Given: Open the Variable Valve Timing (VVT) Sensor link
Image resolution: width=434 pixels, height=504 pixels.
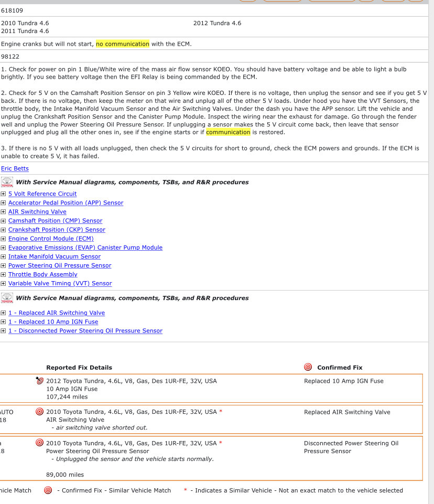Looking at the screenshot, I should [60, 284].
